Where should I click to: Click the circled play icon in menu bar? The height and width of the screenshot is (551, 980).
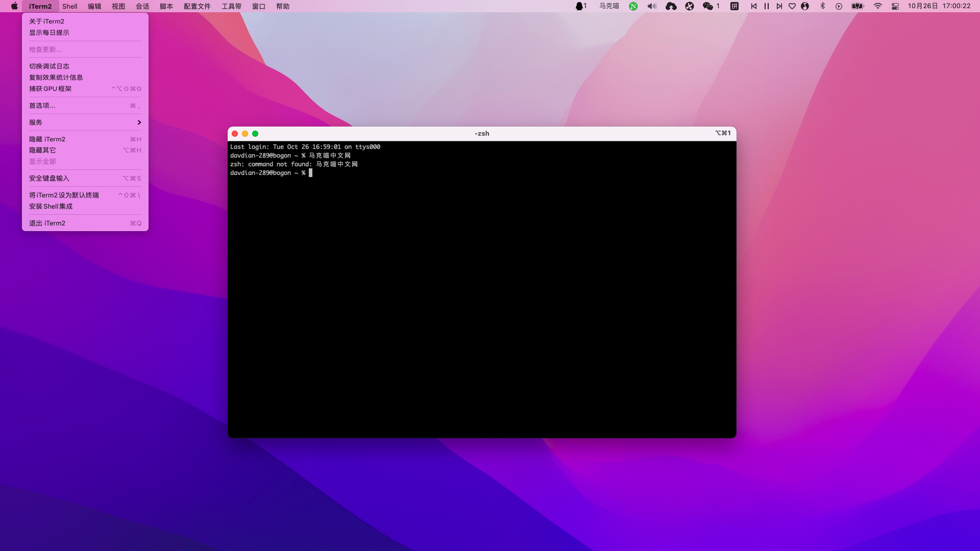[x=839, y=6]
